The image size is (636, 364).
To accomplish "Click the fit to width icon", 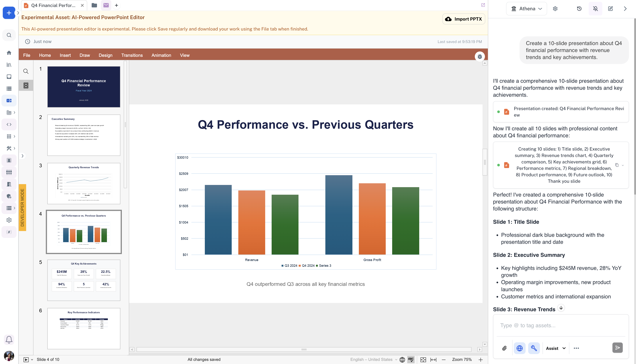I will pyautogui.click(x=433, y=360).
